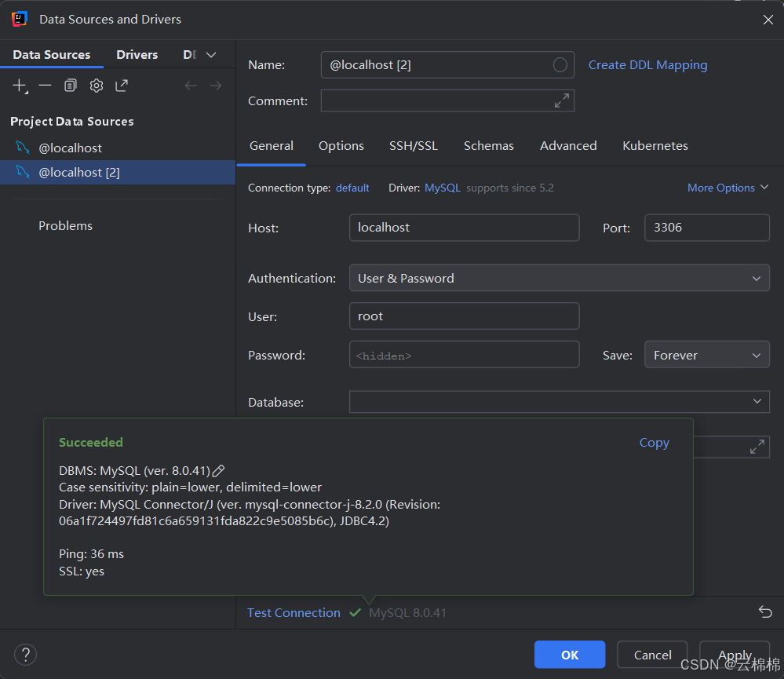Close the Data Sources and Drivers dialog
784x679 pixels.
coord(768,20)
